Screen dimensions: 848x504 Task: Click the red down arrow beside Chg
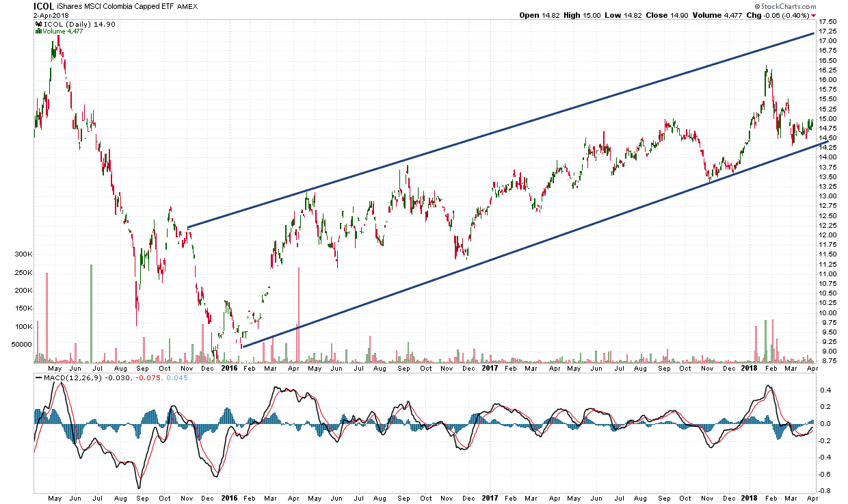tap(814, 15)
